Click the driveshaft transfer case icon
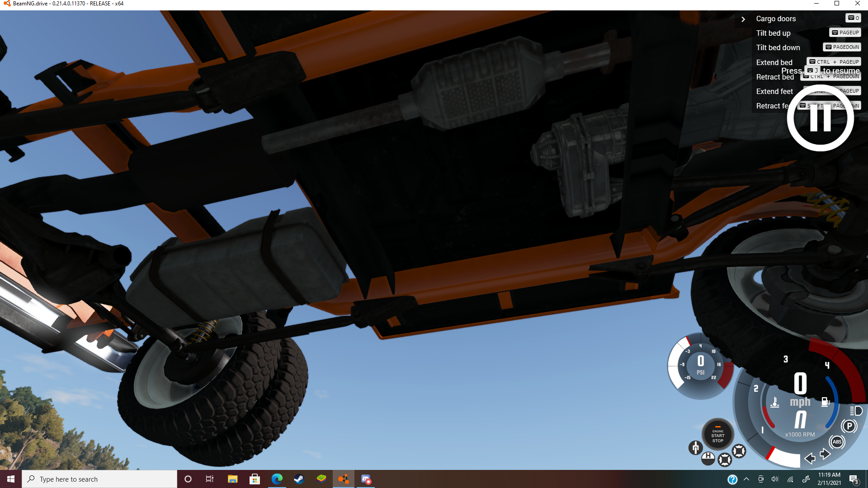The width and height of the screenshot is (868, 488). point(696,448)
